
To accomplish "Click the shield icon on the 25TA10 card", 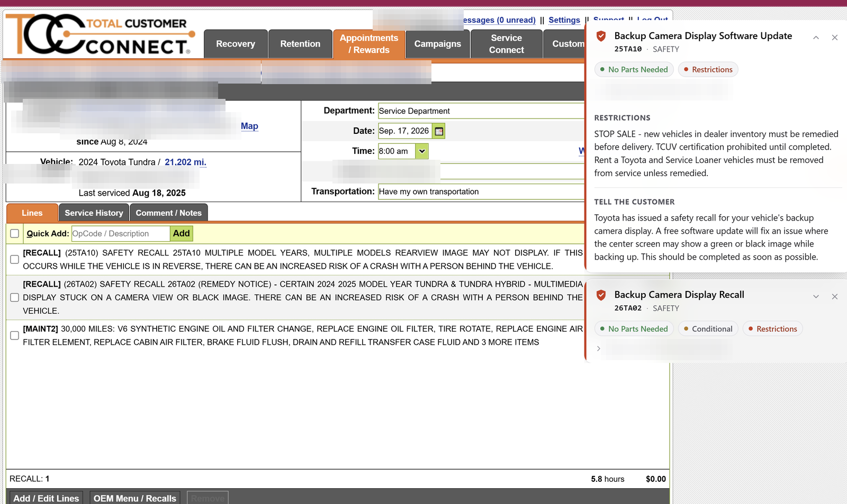I will [x=601, y=36].
